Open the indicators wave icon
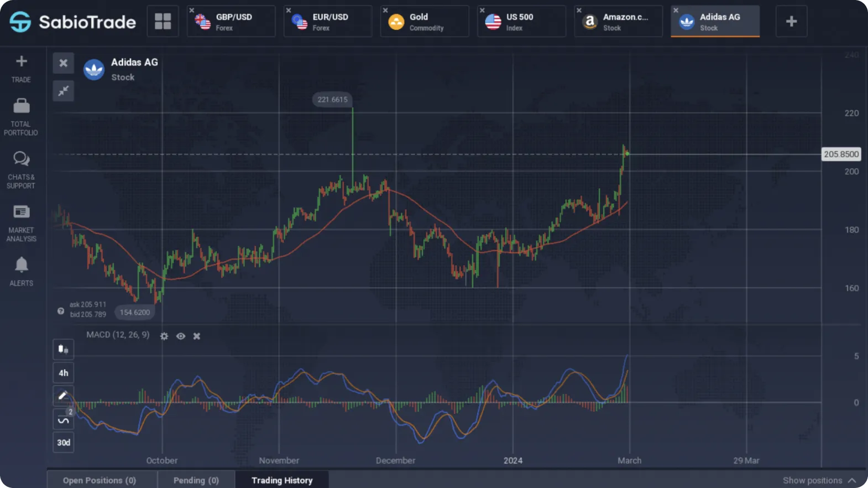The height and width of the screenshot is (488, 868). 63,419
